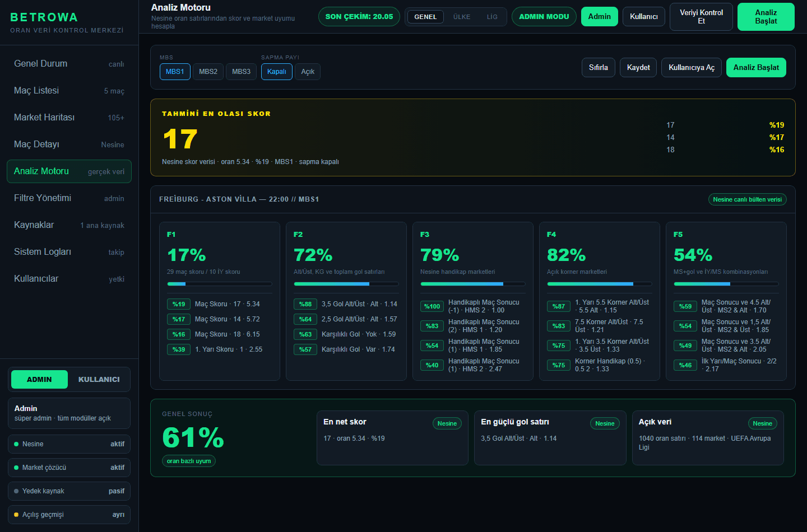Click the Nesine status dot row
Screen dimensions: 807x532
69,444
